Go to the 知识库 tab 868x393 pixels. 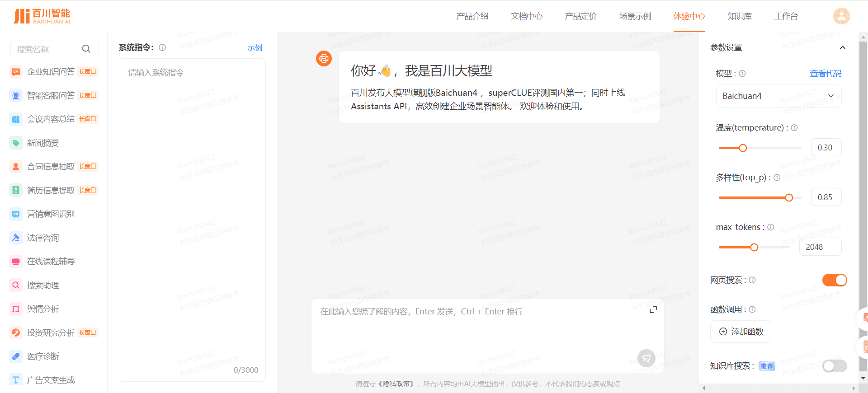740,16
